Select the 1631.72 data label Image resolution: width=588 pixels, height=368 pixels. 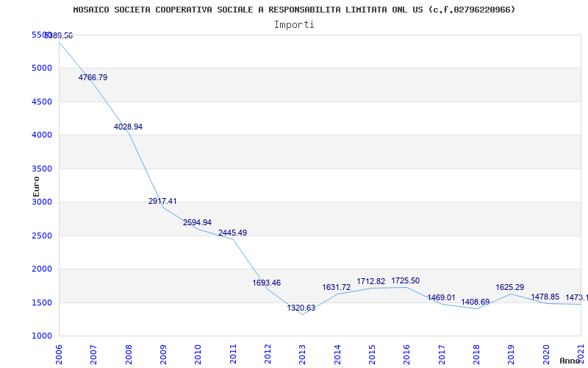coord(337,287)
